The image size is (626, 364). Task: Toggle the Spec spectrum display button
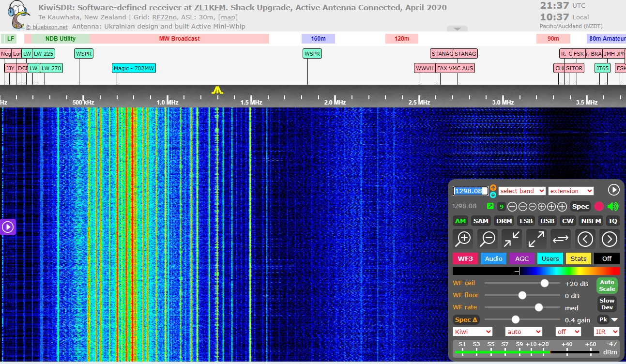[580, 207]
